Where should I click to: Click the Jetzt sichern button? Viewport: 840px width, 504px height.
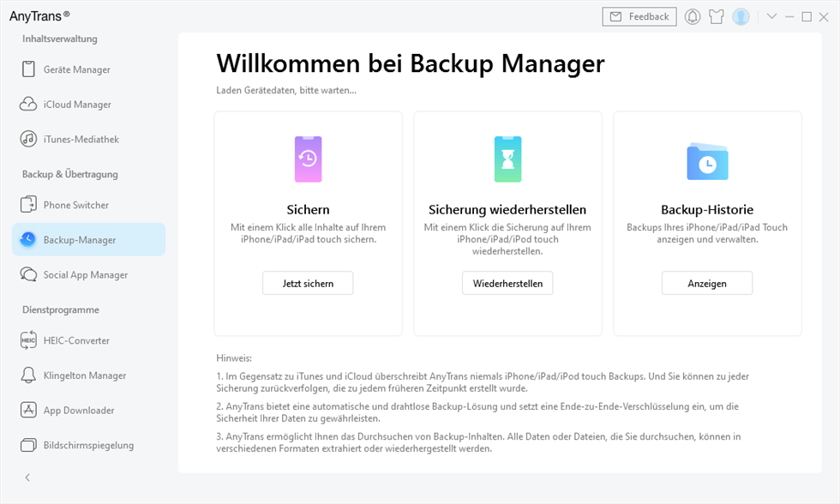308,283
